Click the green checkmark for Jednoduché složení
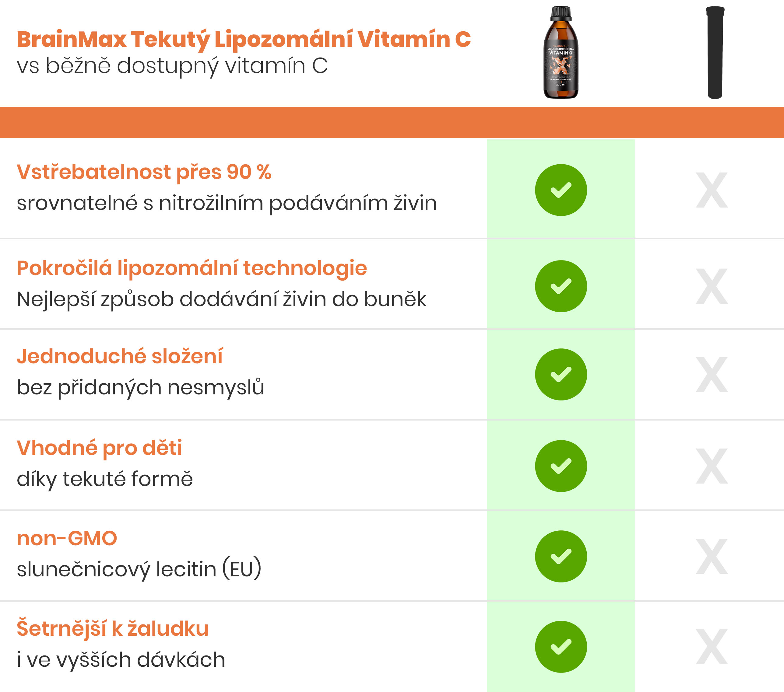This screenshot has width=784, height=692. coord(561,374)
